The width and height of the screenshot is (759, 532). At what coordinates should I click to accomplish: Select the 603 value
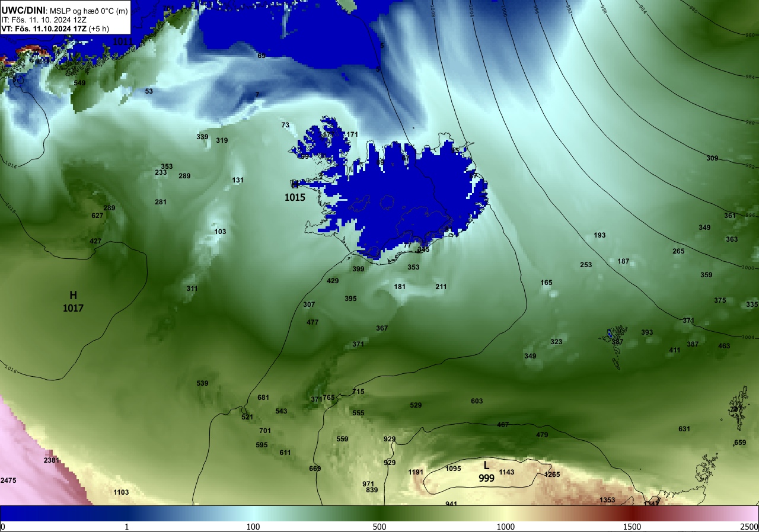point(477,401)
